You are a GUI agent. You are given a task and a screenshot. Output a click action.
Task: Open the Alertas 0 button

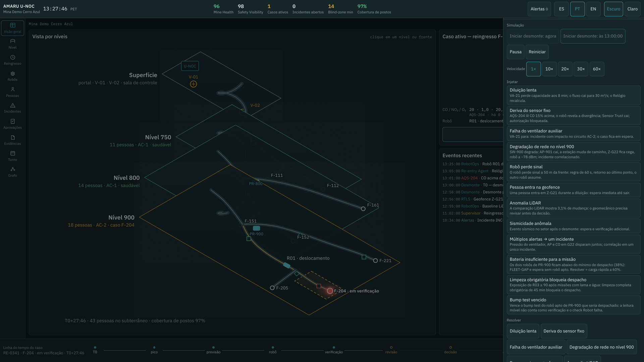click(x=539, y=9)
